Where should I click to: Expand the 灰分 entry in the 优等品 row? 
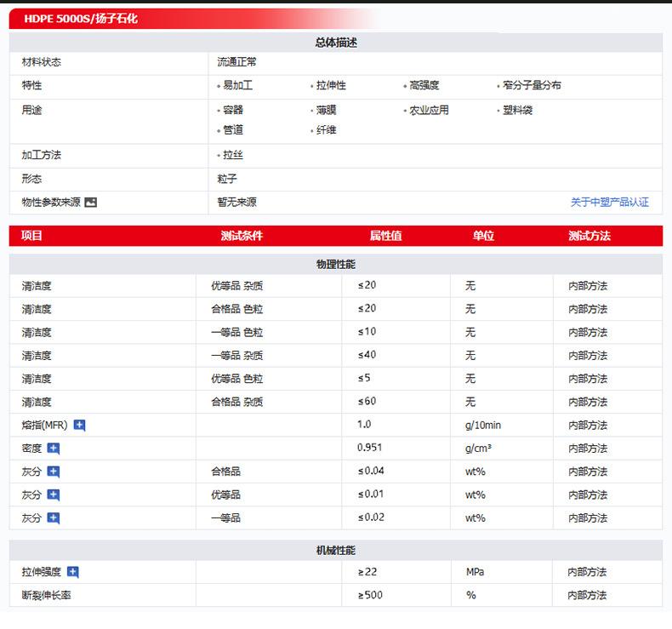pyautogui.click(x=54, y=495)
